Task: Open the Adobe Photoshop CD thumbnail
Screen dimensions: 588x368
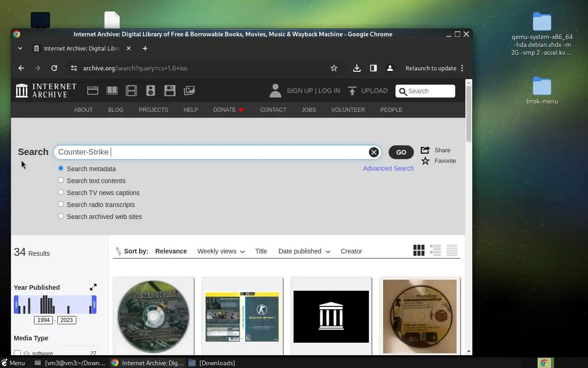Action: coord(420,316)
